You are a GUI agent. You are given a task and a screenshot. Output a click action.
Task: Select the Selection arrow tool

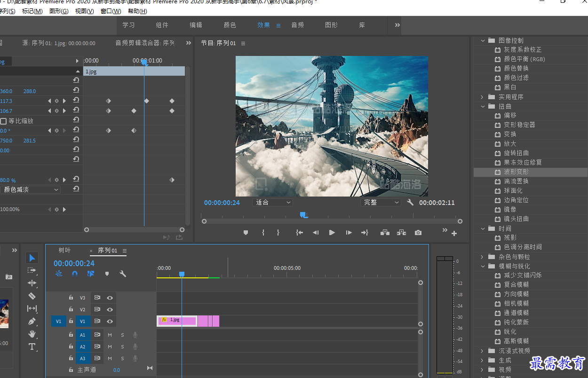click(32, 258)
